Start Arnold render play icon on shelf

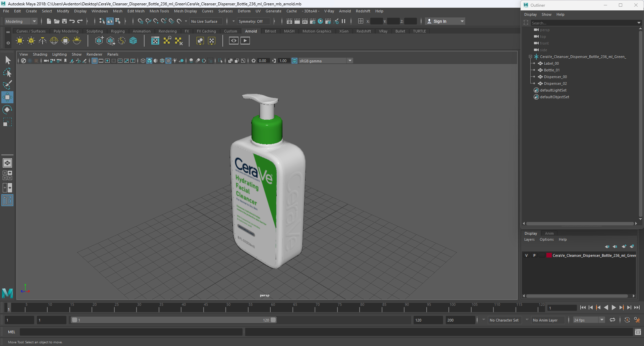pos(245,41)
